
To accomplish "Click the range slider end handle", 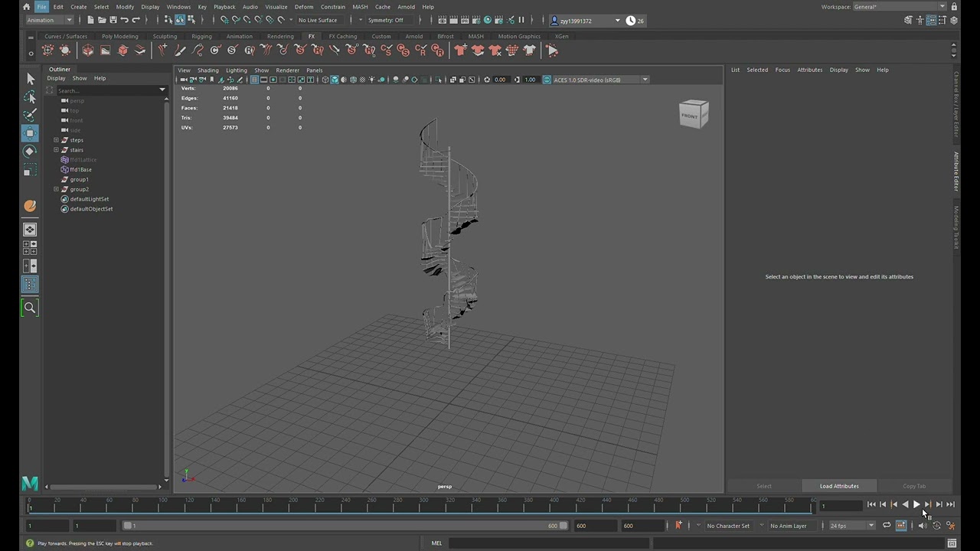I will tap(563, 526).
